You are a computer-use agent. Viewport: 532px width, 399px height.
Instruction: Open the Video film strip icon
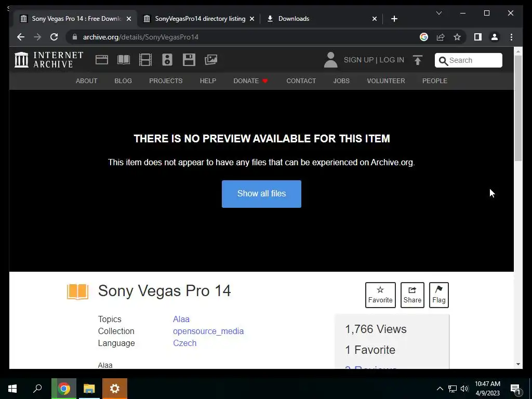point(145,60)
